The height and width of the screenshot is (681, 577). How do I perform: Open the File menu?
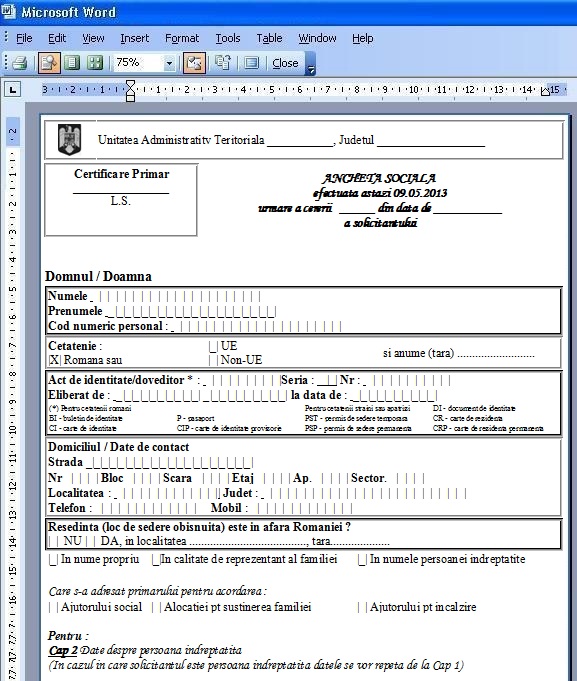pyautogui.click(x=24, y=38)
